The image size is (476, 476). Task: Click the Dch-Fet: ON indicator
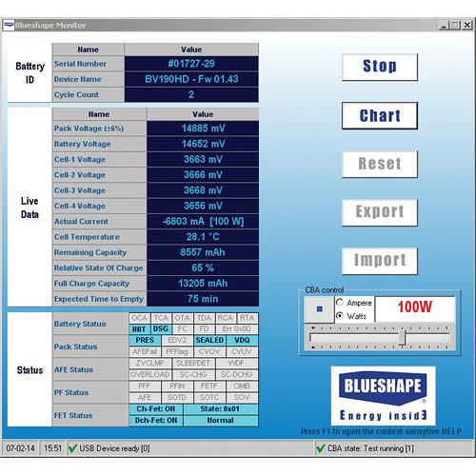(x=156, y=421)
